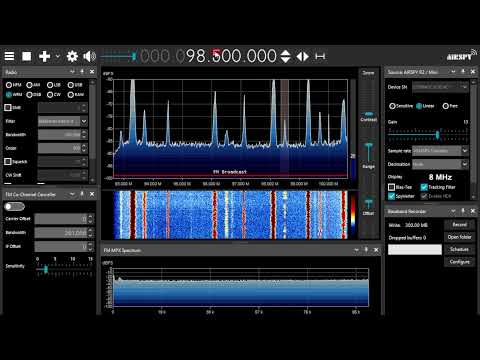480x360 pixels.
Task: Click the Bandwidth stepper in Radio panel
Action: (84, 135)
